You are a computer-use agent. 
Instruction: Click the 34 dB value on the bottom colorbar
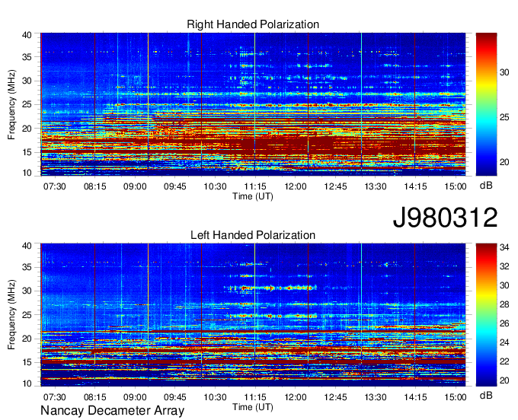504,247
